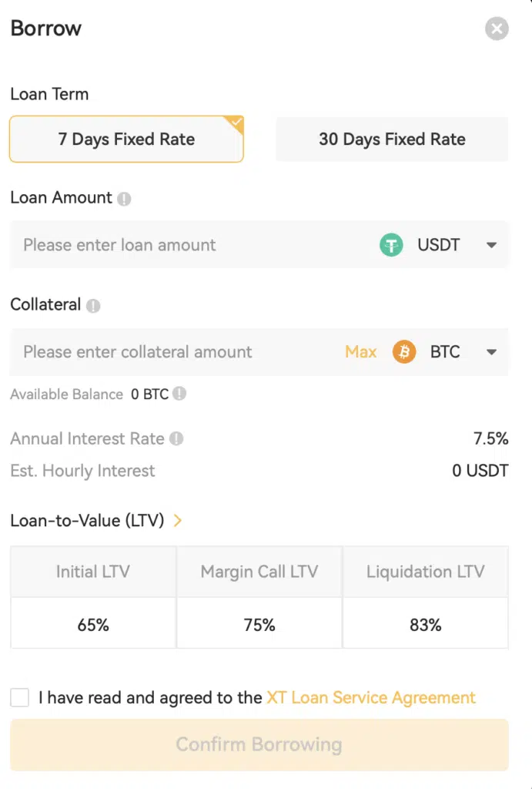
Task: Open Loan-to-Value details via the orange chevron
Action: point(178,520)
